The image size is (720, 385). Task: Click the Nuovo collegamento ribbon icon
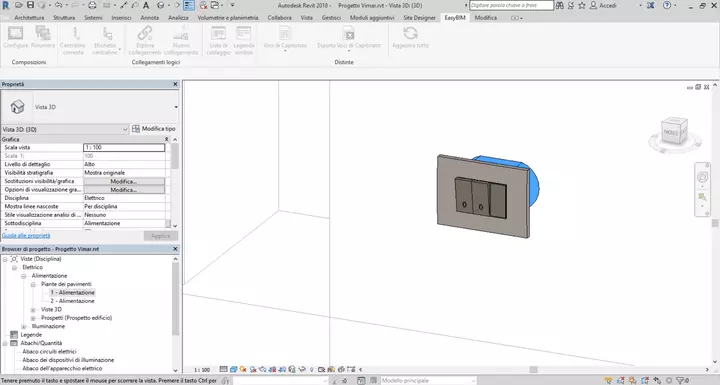(181, 33)
